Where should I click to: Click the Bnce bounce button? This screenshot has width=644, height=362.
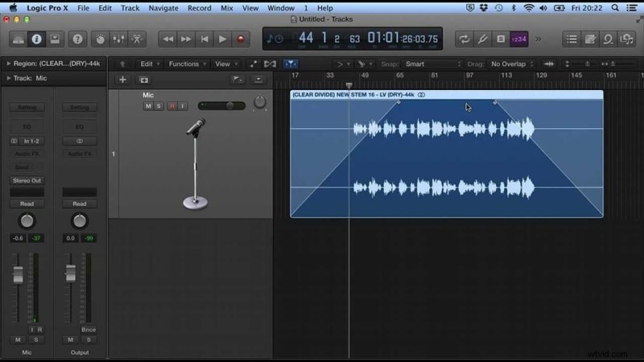(89, 330)
